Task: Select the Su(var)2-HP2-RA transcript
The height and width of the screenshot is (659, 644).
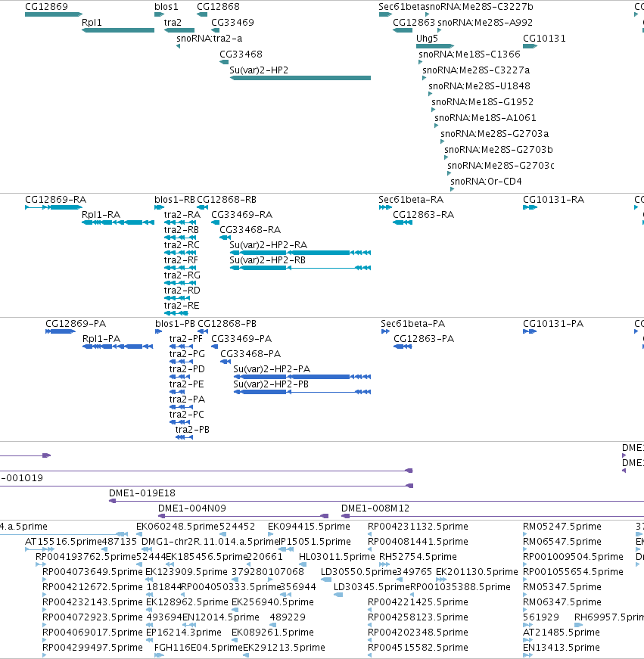Action: point(300,253)
